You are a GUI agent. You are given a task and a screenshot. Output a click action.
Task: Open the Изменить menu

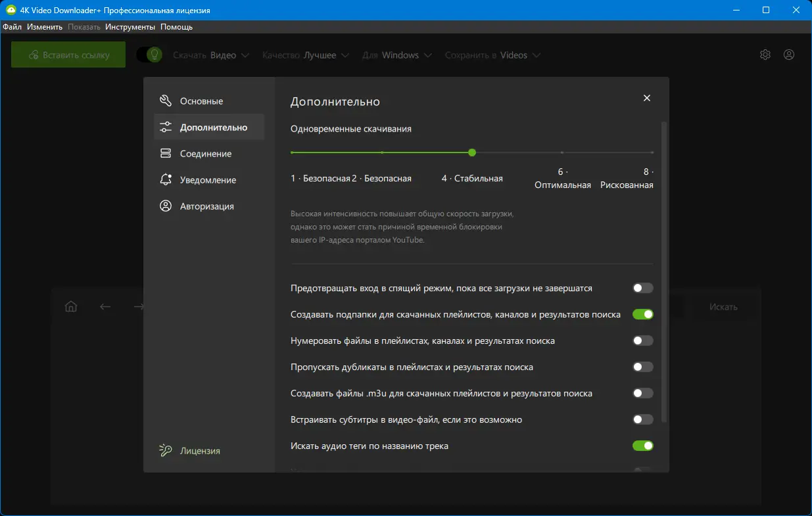[x=45, y=27]
